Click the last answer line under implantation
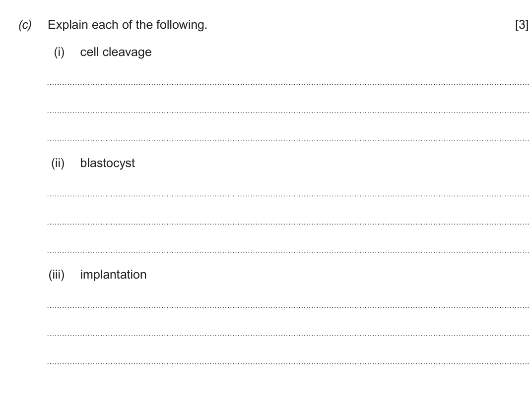Image resolution: width=532 pixels, height=404 pixels. tap(288, 363)
